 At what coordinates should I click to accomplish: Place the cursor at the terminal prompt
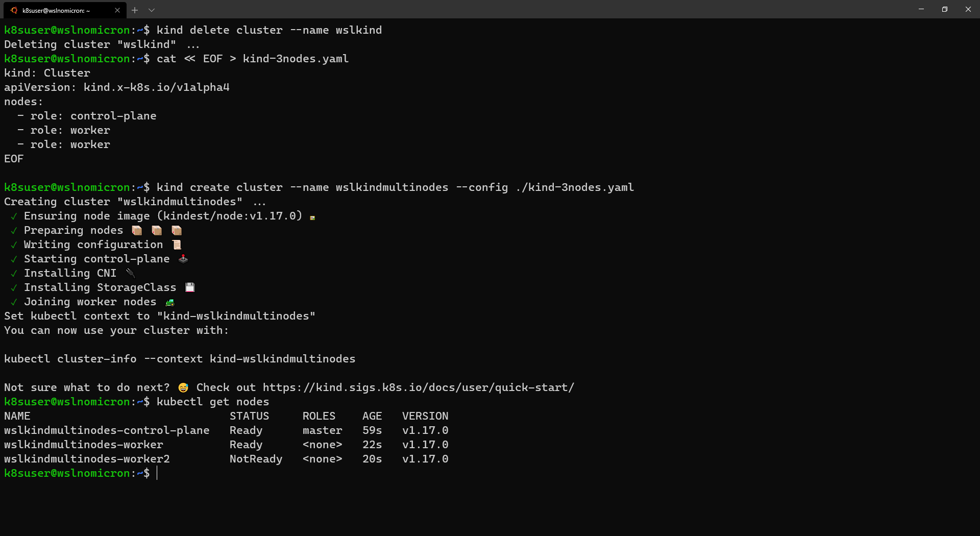[157, 474]
